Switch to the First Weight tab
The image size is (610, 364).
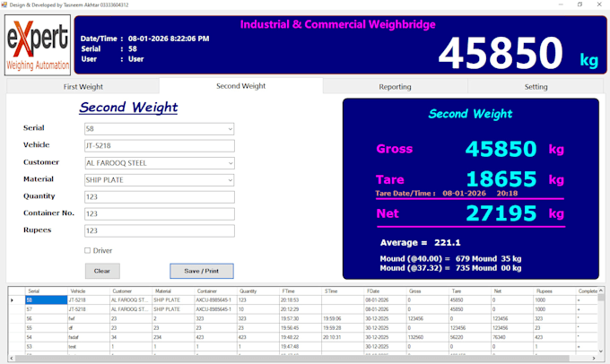click(x=83, y=87)
